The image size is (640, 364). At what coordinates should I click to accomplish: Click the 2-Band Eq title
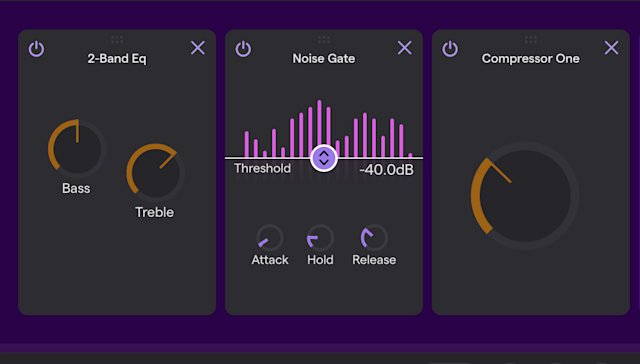coord(117,59)
